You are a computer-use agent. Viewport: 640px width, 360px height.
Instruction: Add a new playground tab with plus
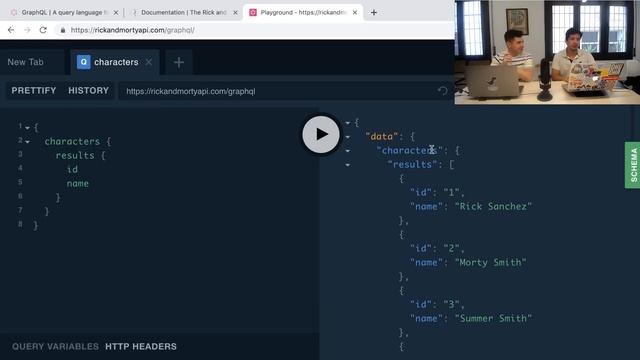(x=179, y=62)
